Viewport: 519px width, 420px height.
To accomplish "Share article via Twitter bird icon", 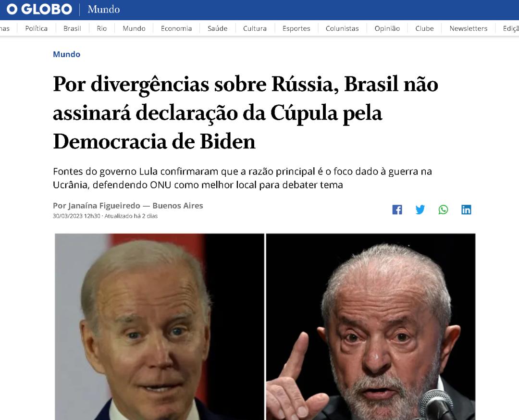I will 420,210.
